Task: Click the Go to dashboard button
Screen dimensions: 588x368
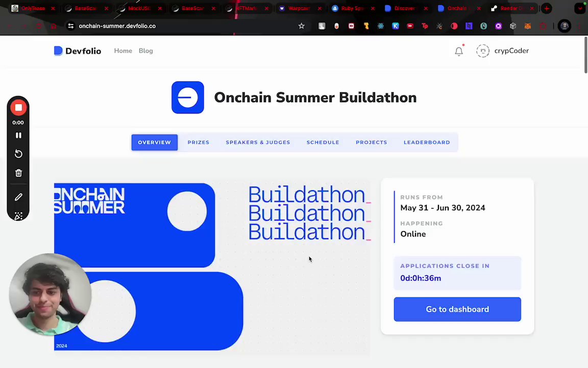Action: pyautogui.click(x=457, y=309)
